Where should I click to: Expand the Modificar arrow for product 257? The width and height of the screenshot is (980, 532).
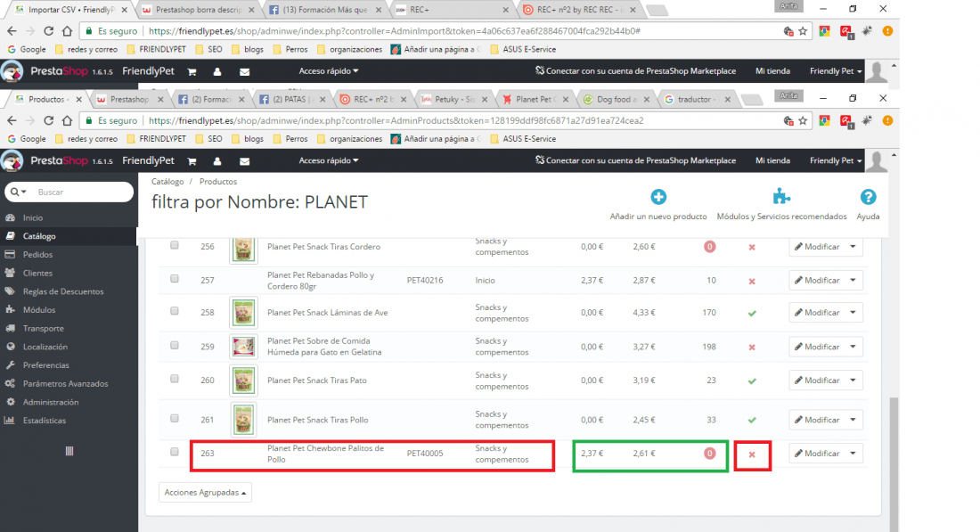click(853, 280)
